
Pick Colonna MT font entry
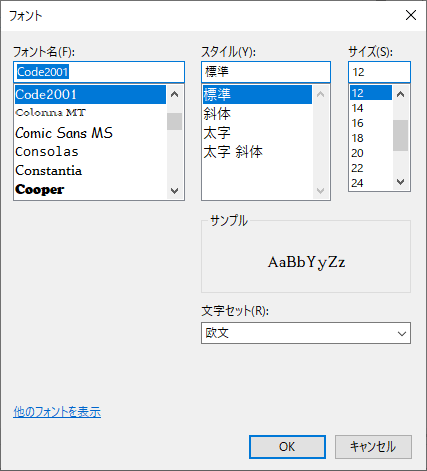pos(90,113)
